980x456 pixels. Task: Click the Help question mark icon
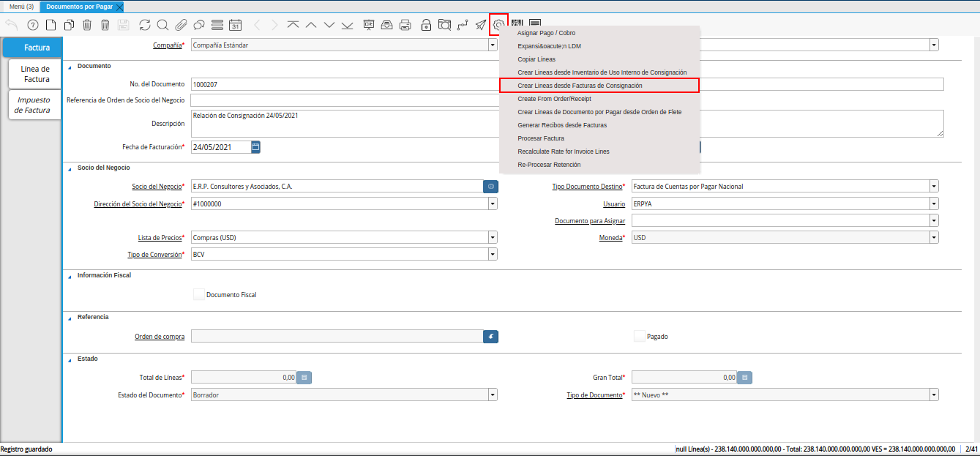[x=32, y=25]
